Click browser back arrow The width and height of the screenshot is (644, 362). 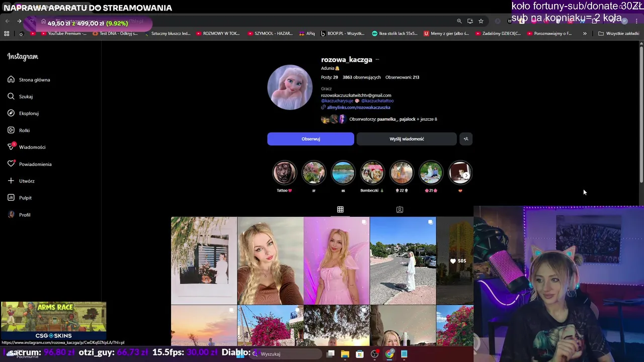click(7, 21)
